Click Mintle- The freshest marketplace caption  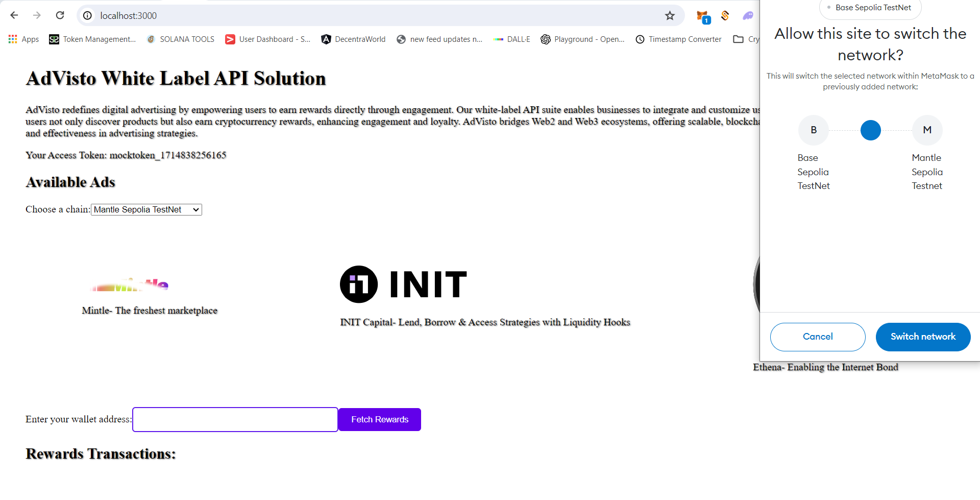[x=150, y=311]
